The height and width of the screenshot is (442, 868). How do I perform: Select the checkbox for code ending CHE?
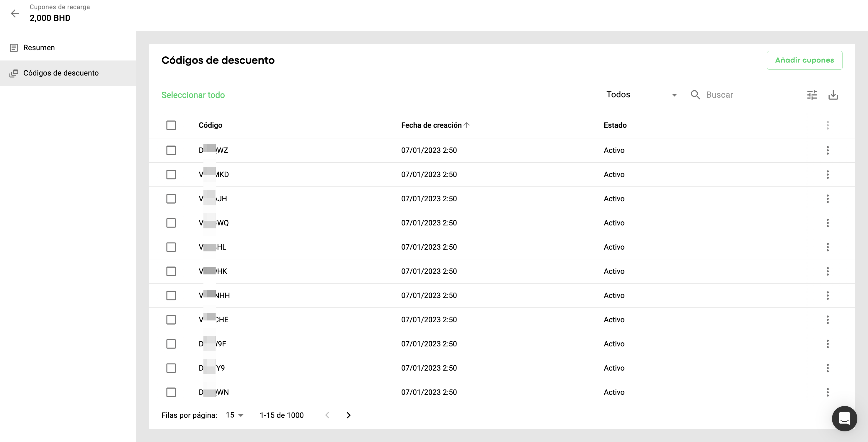point(171,320)
